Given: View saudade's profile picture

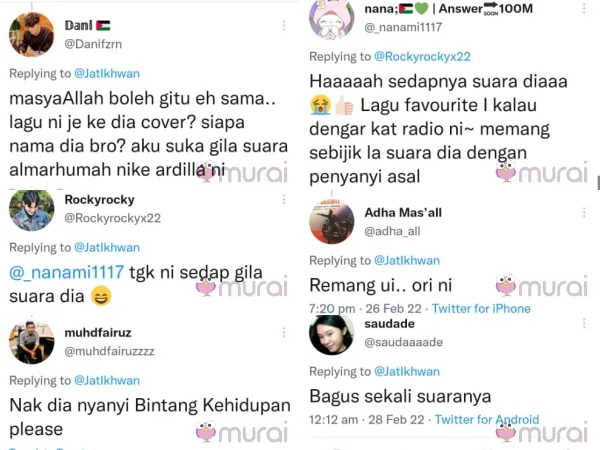Looking at the screenshot, I should [x=332, y=335].
